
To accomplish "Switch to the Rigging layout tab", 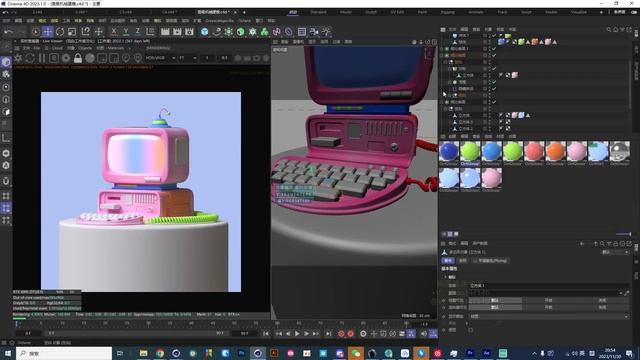I will [x=447, y=12].
